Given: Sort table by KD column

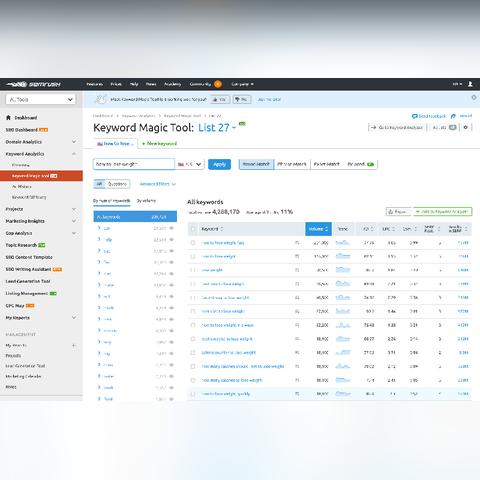Looking at the screenshot, I should point(368,229).
